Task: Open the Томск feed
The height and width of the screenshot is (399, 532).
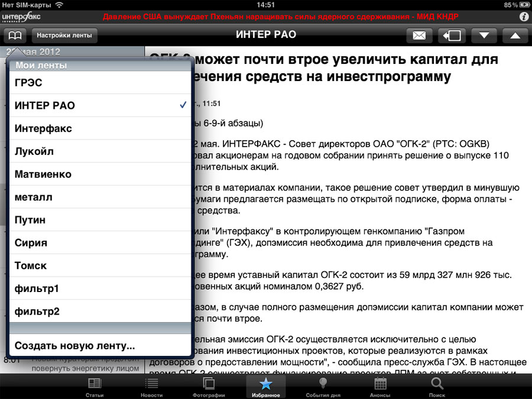Action: coord(100,265)
